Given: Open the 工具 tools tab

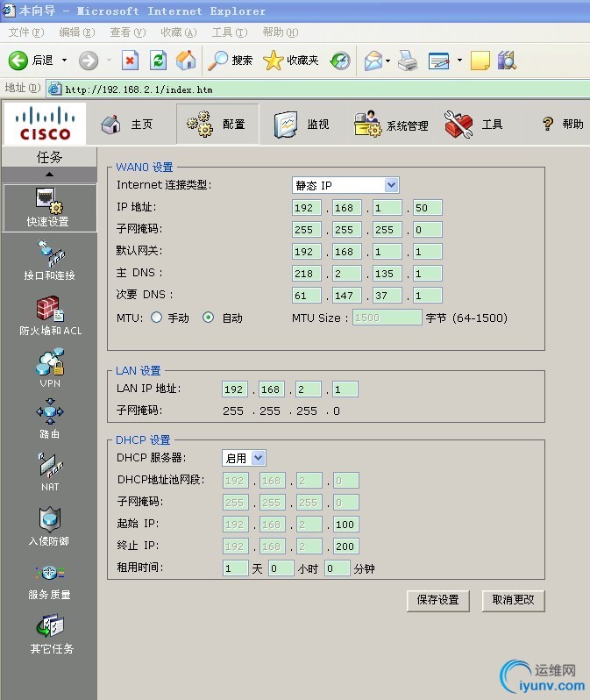Looking at the screenshot, I should [x=474, y=124].
